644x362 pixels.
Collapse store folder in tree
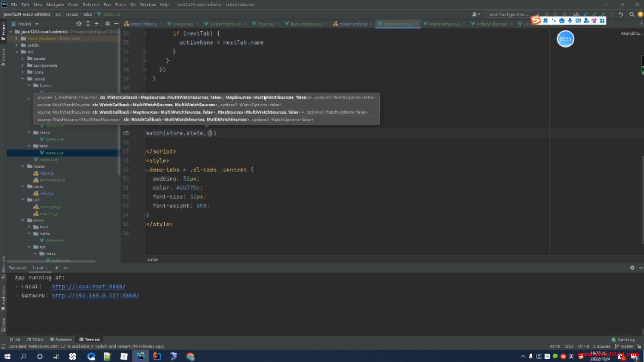22,186
